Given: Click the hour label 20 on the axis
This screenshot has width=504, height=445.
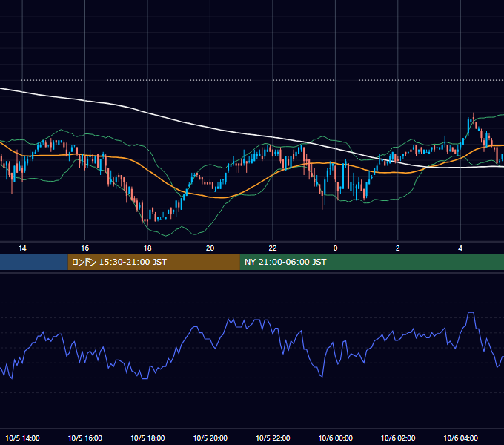Looking at the screenshot, I should point(210,248).
